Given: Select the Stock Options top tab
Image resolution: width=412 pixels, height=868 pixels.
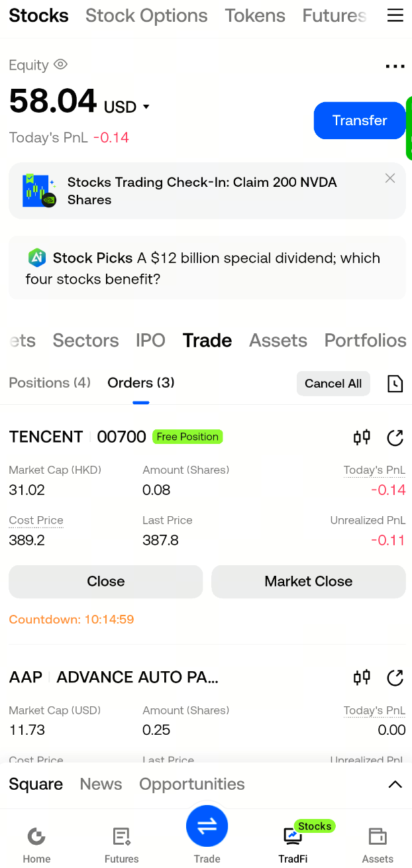Looking at the screenshot, I should (x=146, y=15).
